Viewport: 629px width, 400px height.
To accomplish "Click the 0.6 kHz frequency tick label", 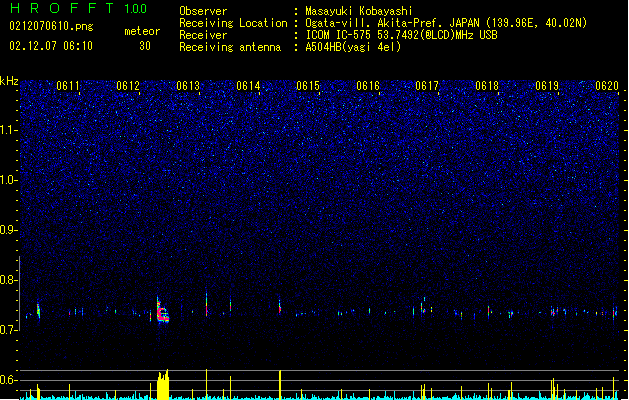I will [x=9, y=380].
